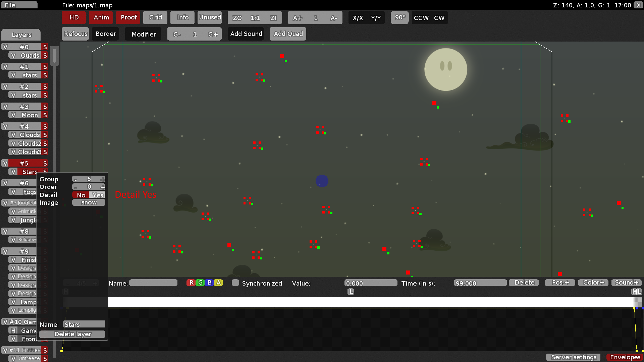The width and height of the screenshot is (644, 362).
Task: Increase grid size with the G+ button
Action: tap(213, 34)
